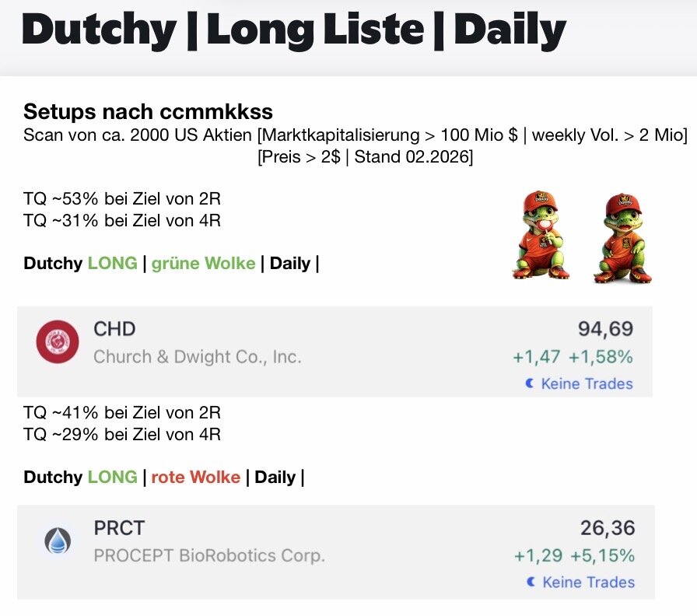Open 'Keine Trades' under the CHD price

click(587, 383)
